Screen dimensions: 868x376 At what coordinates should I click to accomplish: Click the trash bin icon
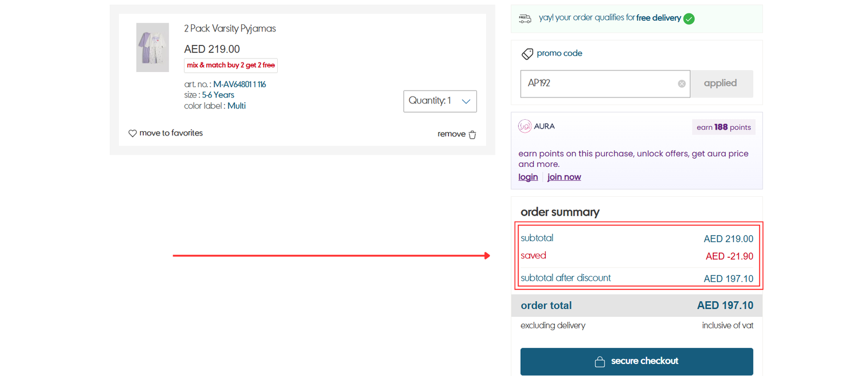pos(473,135)
